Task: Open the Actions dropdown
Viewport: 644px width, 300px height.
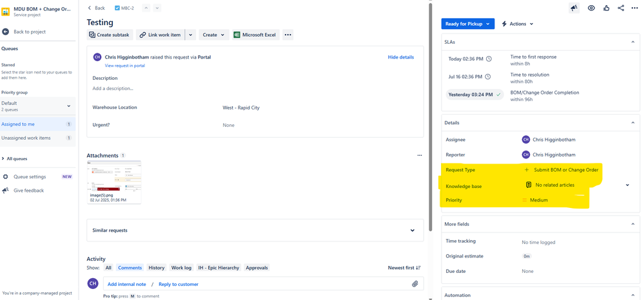Action: [x=518, y=24]
